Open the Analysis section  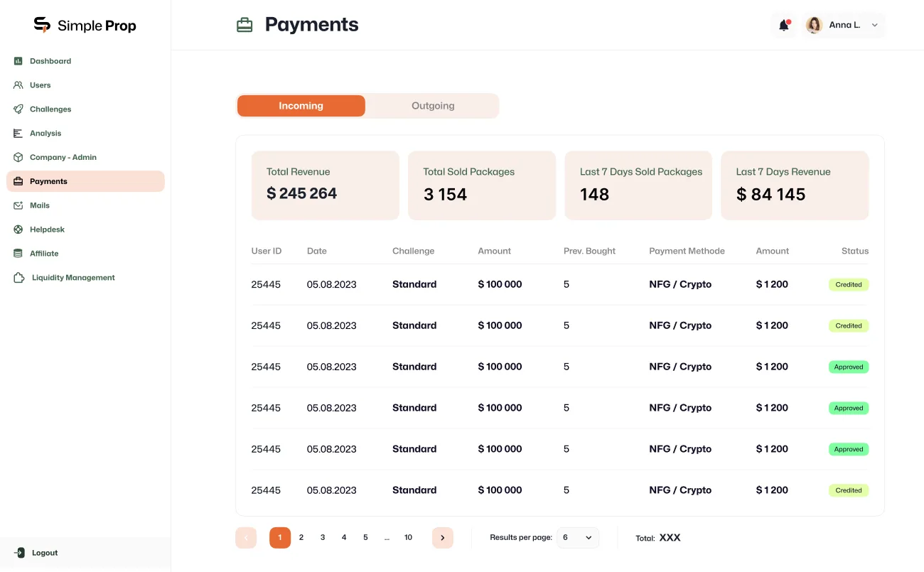click(45, 134)
